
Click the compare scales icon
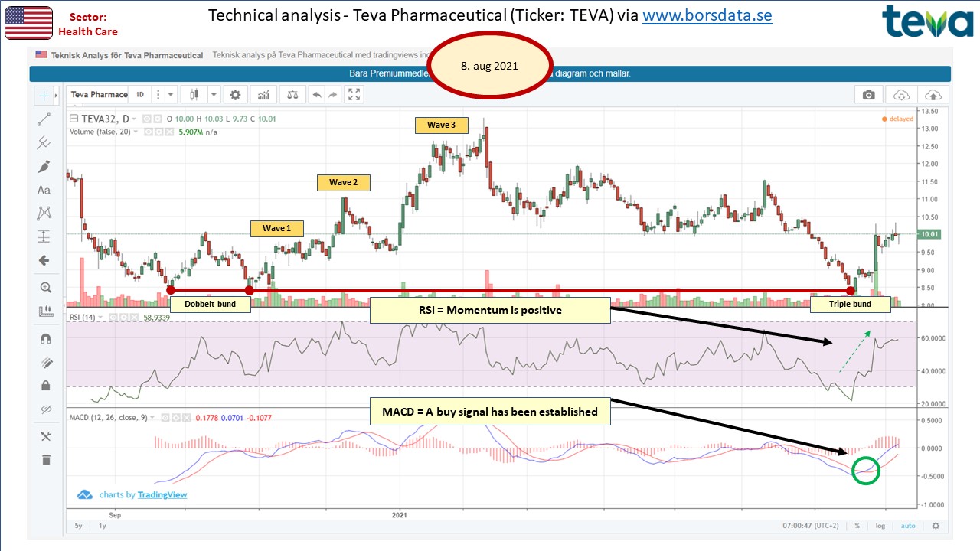coord(292,95)
